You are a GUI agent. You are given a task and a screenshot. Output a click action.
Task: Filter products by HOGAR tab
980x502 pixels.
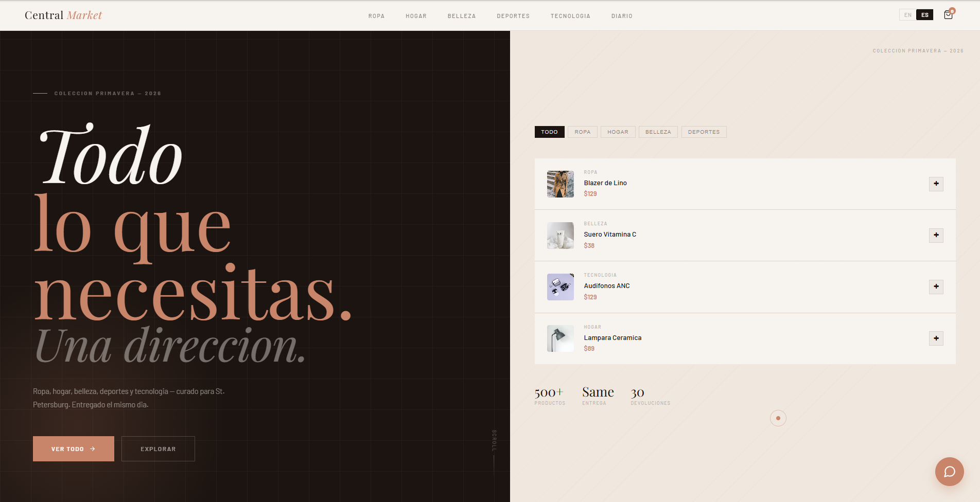pyautogui.click(x=618, y=132)
